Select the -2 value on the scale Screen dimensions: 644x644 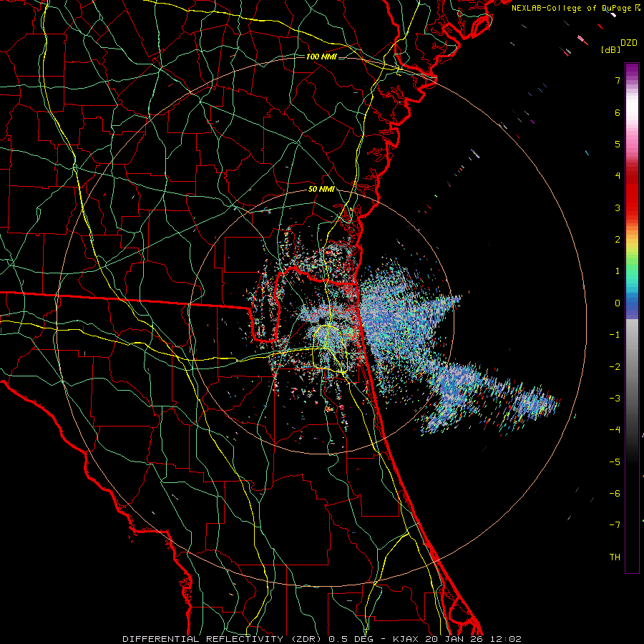tap(615, 366)
